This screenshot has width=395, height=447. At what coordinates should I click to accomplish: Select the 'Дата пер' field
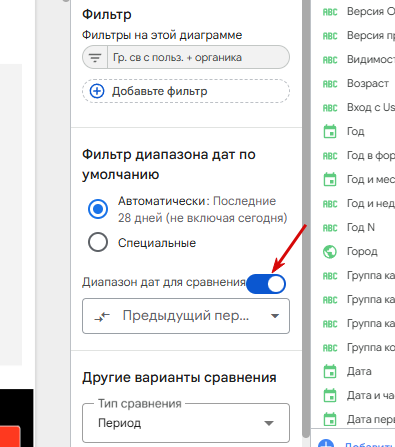click(371, 419)
